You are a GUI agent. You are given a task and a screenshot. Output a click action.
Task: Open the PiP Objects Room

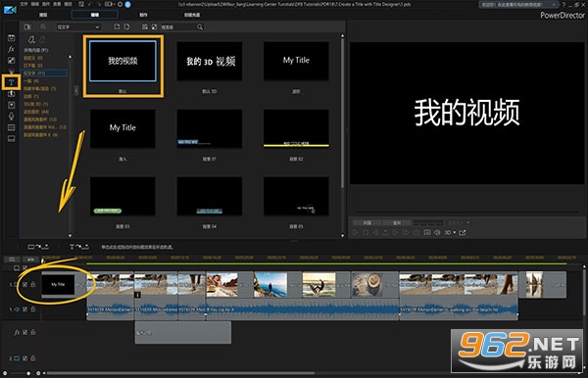click(x=11, y=61)
